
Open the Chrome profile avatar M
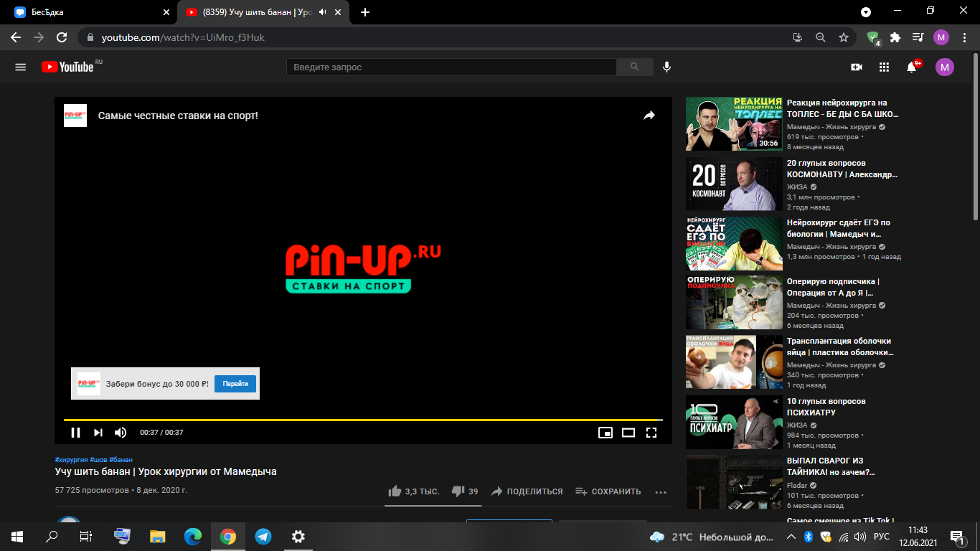[941, 37]
